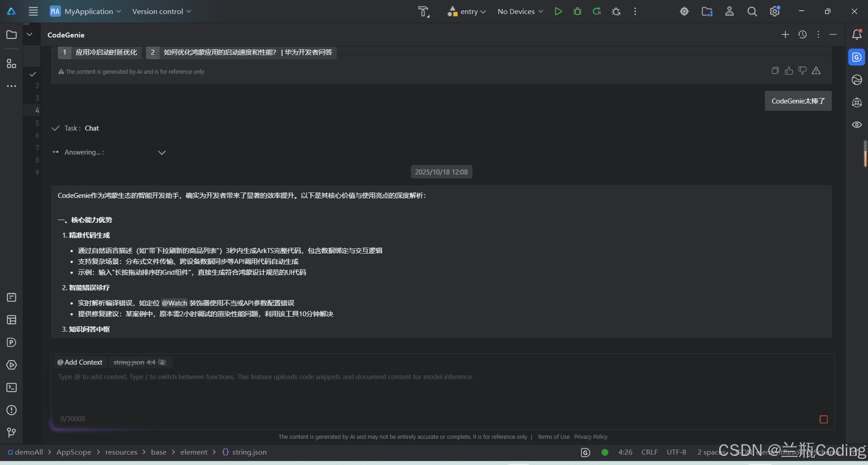Toggle the Previewer eye icon on right sidebar
The image size is (868, 465).
click(x=857, y=125)
